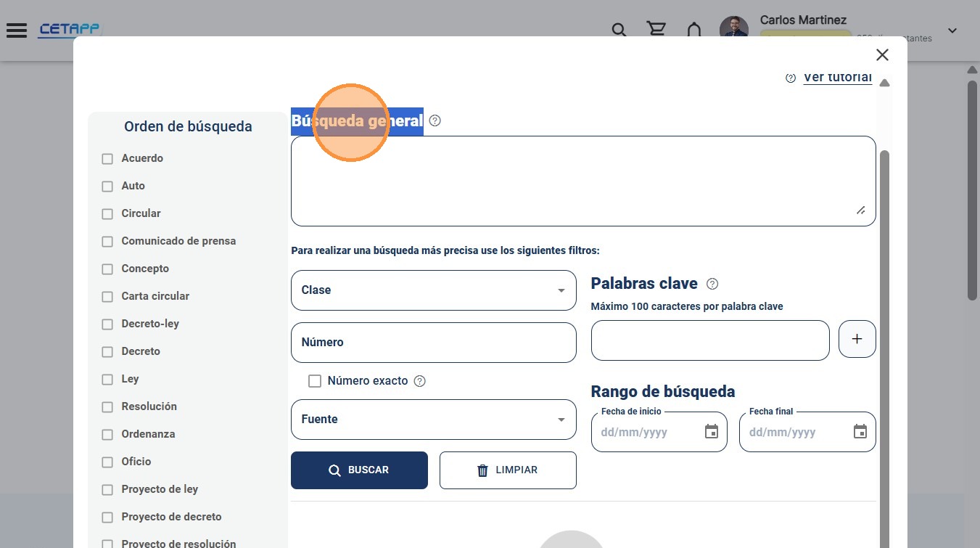Add keyword with the plus button
This screenshot has height=548, width=980.
pos(857,340)
